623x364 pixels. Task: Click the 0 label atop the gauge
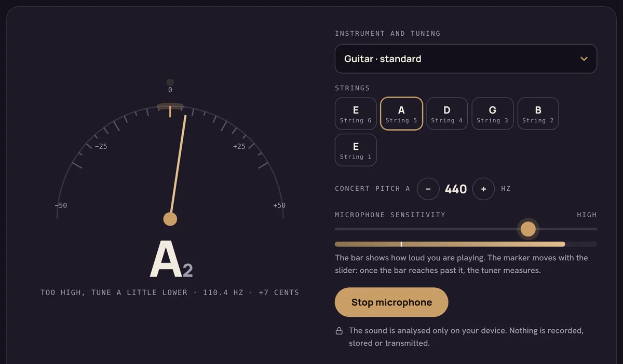coord(170,90)
